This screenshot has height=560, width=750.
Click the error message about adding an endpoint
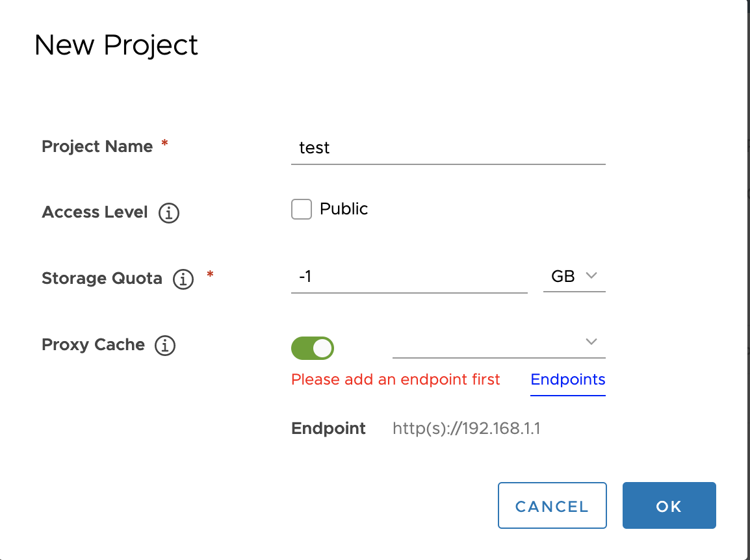(395, 379)
